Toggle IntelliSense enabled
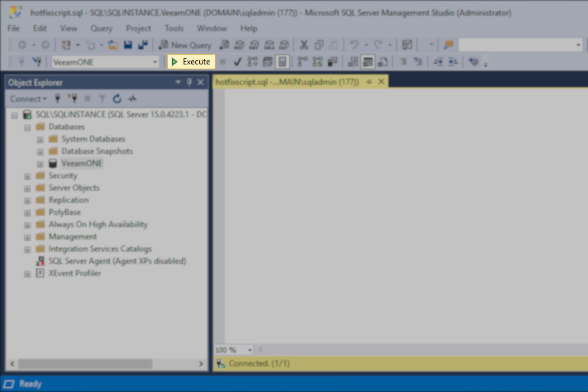 (x=282, y=62)
